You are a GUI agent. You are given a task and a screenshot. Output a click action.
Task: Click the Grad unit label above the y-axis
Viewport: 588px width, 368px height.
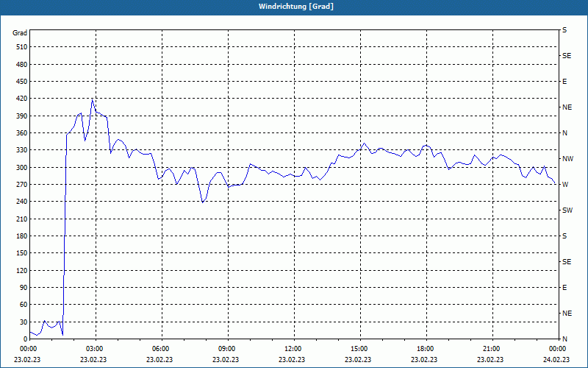tap(20, 33)
